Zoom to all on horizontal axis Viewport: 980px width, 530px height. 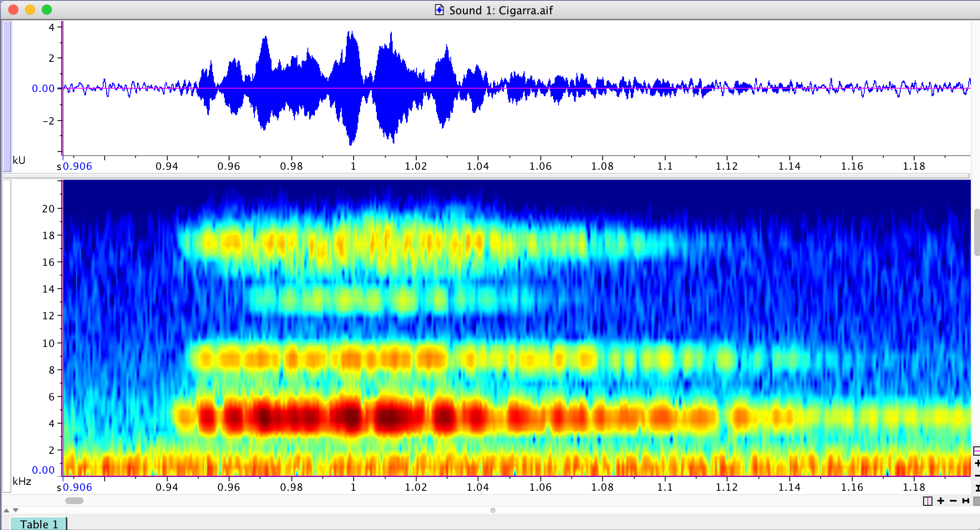(965, 501)
